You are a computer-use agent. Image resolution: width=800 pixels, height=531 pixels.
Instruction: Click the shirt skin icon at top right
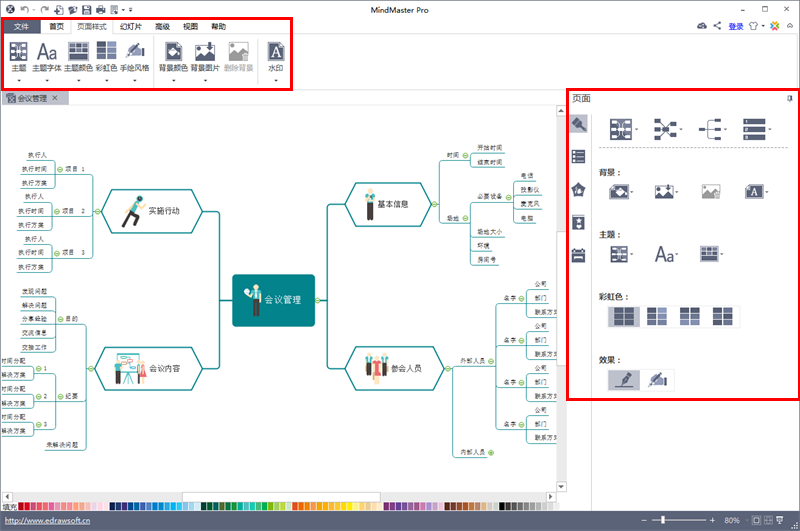point(753,26)
